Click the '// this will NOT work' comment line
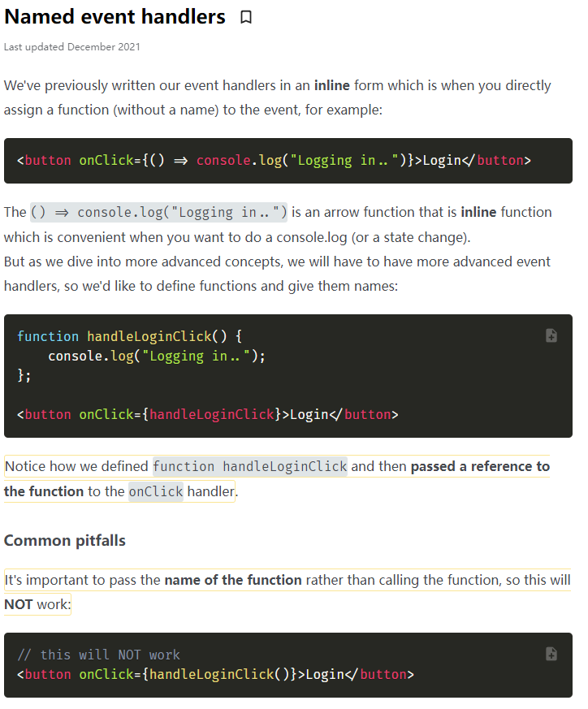 click(98, 655)
